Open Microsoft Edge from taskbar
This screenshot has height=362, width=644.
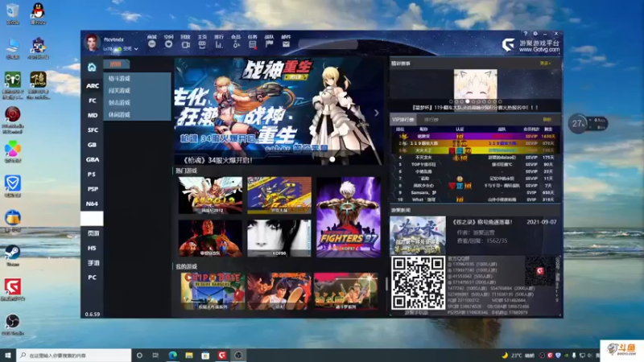[x=172, y=355]
